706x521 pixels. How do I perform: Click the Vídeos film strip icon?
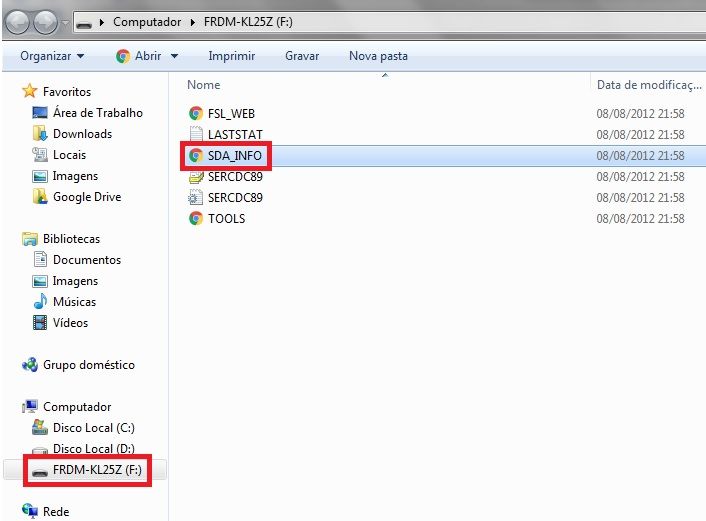40,322
